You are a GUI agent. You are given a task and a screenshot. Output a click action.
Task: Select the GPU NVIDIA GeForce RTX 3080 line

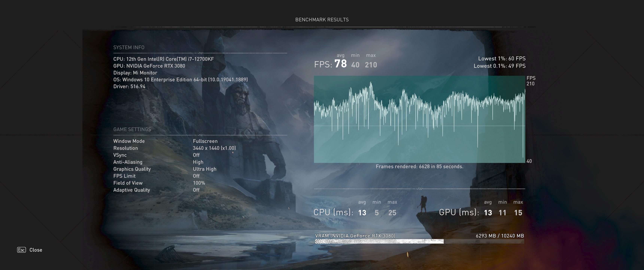[x=149, y=66]
